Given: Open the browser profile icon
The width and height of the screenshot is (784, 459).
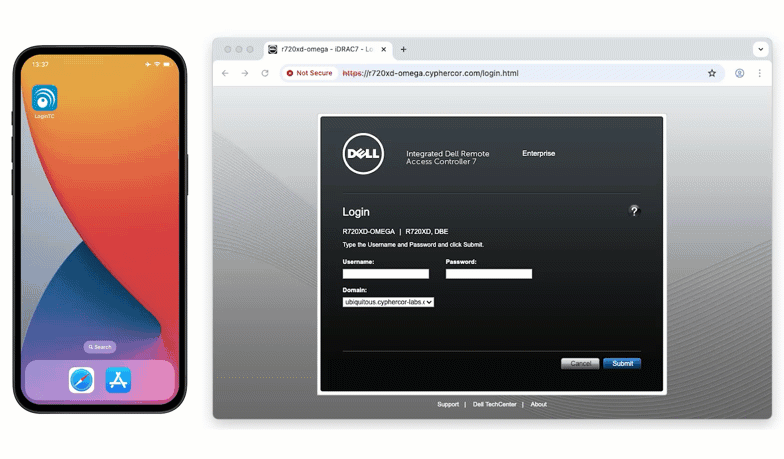Looking at the screenshot, I should (x=740, y=73).
